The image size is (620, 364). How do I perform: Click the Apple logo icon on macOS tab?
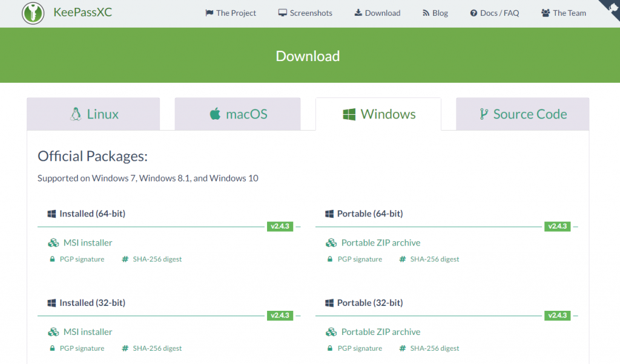pos(215,114)
